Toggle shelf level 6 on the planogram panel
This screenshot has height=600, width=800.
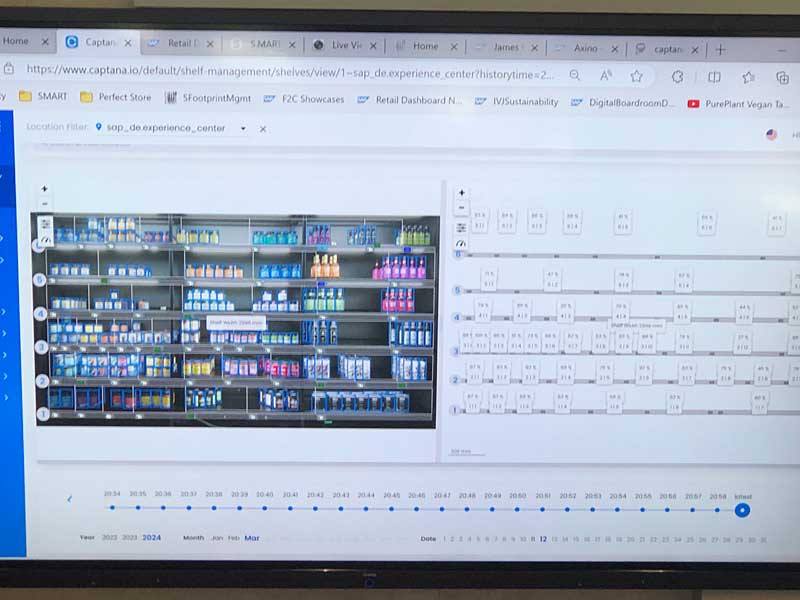click(458, 253)
